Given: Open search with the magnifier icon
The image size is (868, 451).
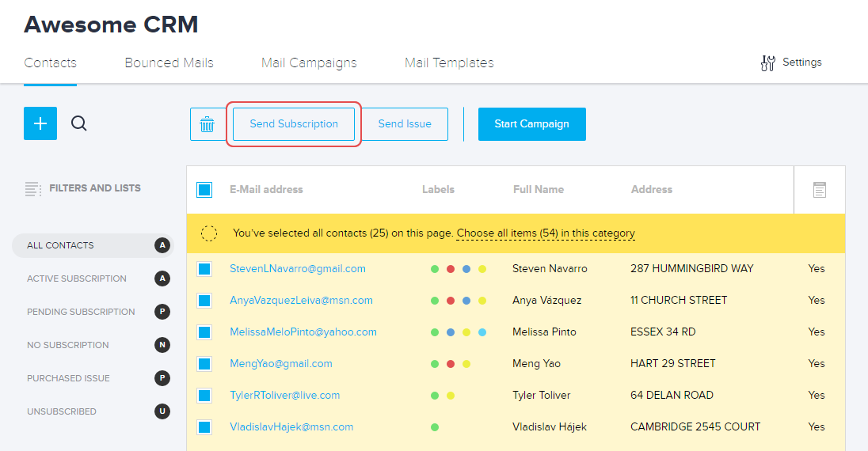Looking at the screenshot, I should tap(79, 123).
